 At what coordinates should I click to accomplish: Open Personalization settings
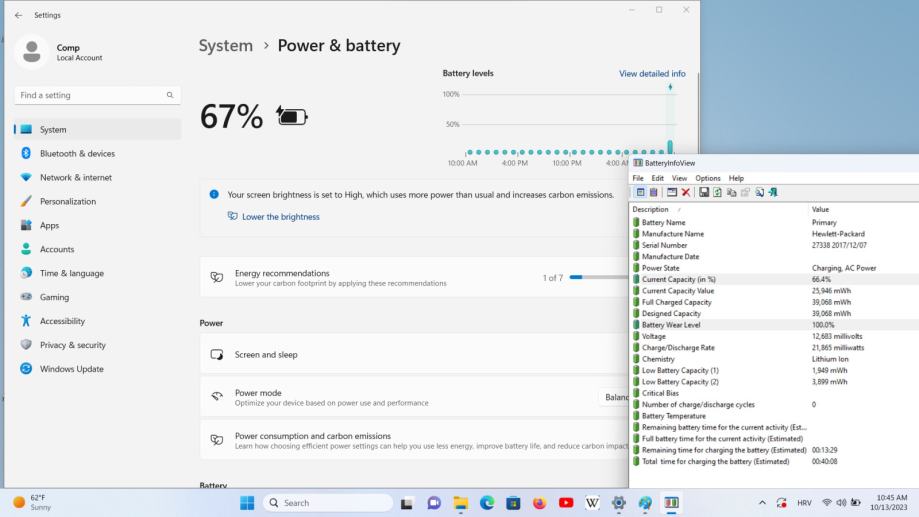coord(97,202)
